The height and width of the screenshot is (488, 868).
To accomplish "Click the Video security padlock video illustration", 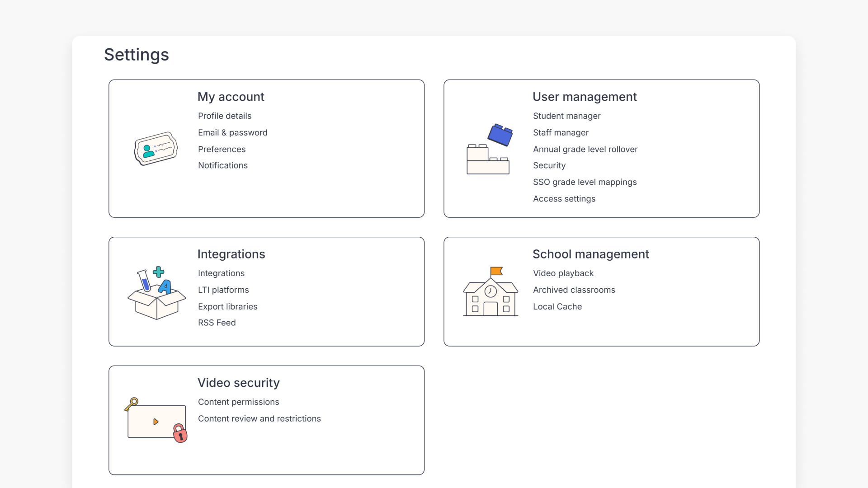I will (156, 420).
